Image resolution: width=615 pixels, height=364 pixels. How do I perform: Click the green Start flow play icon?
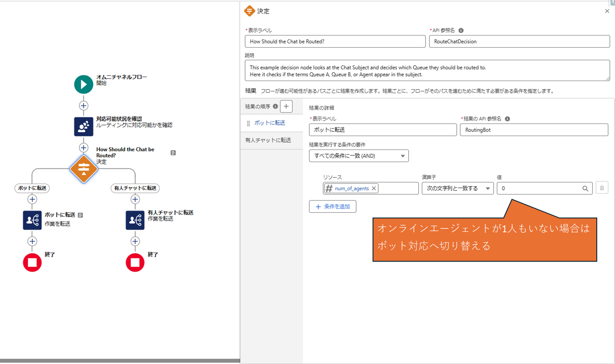click(x=84, y=84)
